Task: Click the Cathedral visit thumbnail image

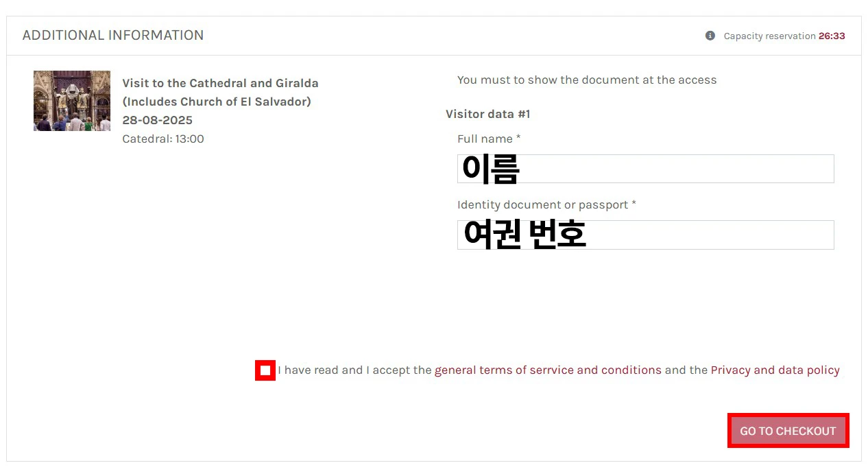Action: click(x=72, y=101)
